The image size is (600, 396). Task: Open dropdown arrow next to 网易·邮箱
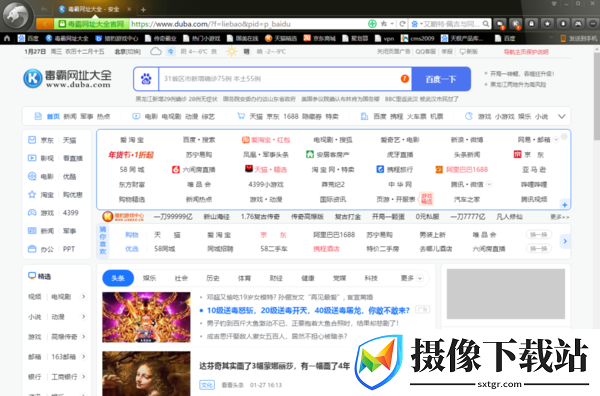(x=556, y=140)
